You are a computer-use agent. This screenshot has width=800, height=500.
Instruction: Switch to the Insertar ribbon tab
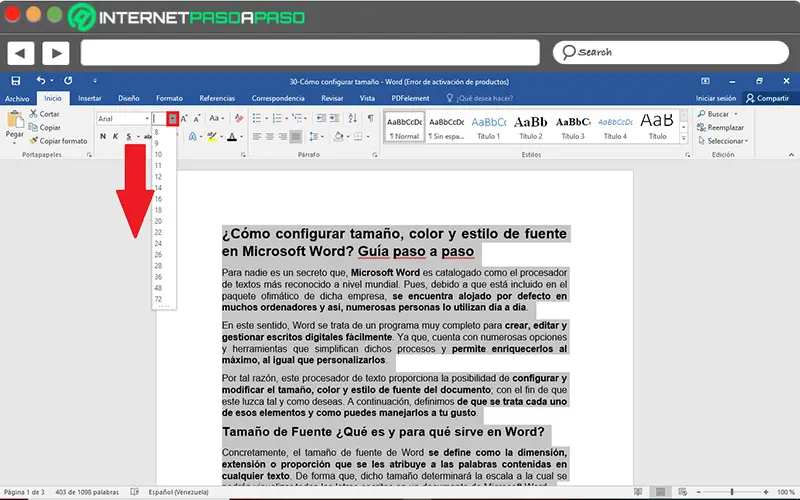pyautogui.click(x=90, y=98)
